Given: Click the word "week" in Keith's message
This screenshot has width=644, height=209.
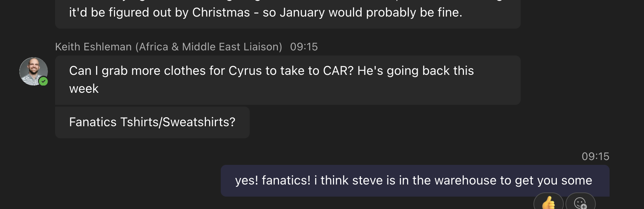Looking at the screenshot, I should click(84, 89).
